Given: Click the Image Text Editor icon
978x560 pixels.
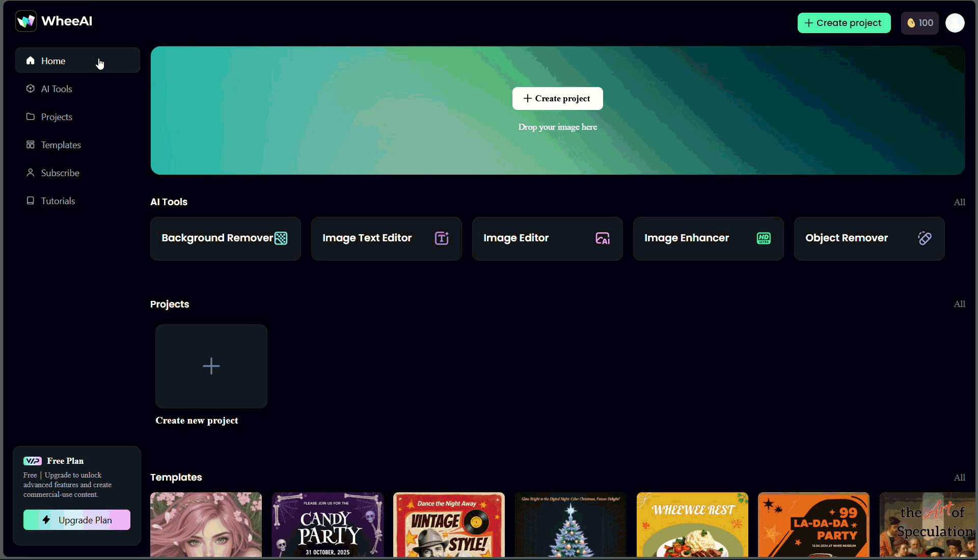Looking at the screenshot, I should point(442,238).
